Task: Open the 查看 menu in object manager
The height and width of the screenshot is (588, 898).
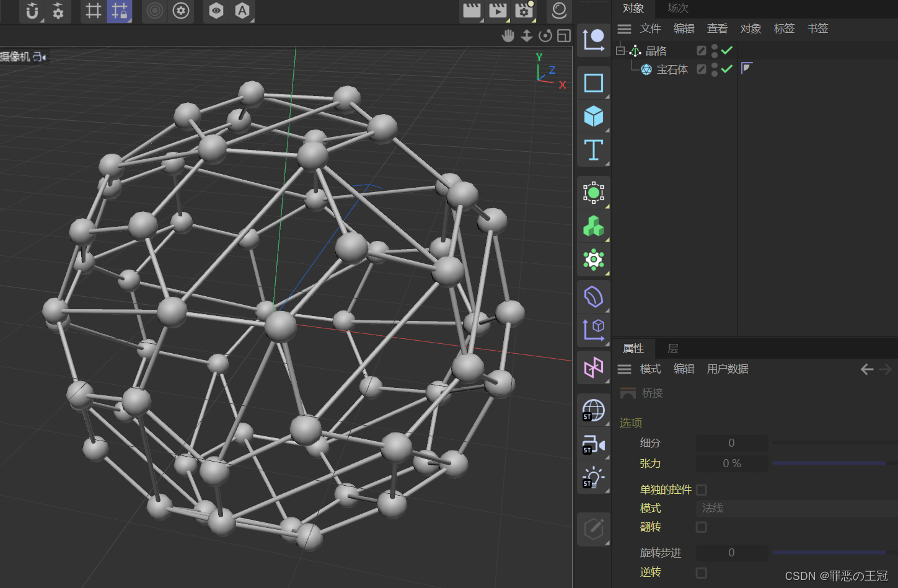Action: 717,29
